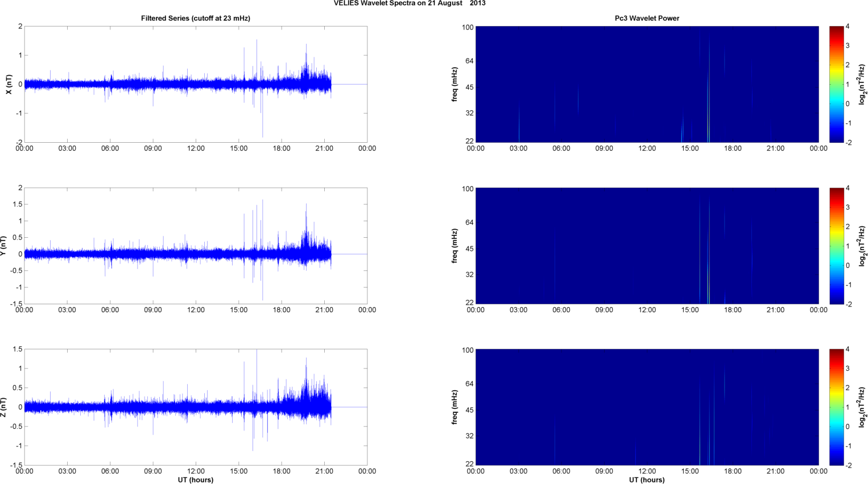The height and width of the screenshot is (484, 868).
Task: Click the 0 tick on the bottom colorbar
Action: pyautogui.click(x=848, y=427)
